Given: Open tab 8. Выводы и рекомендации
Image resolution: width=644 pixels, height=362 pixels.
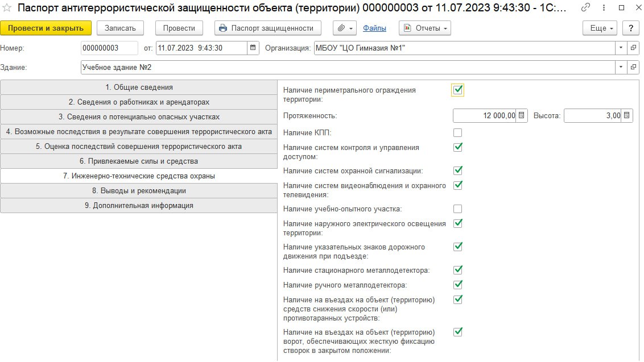Looking at the screenshot, I should point(139,191).
